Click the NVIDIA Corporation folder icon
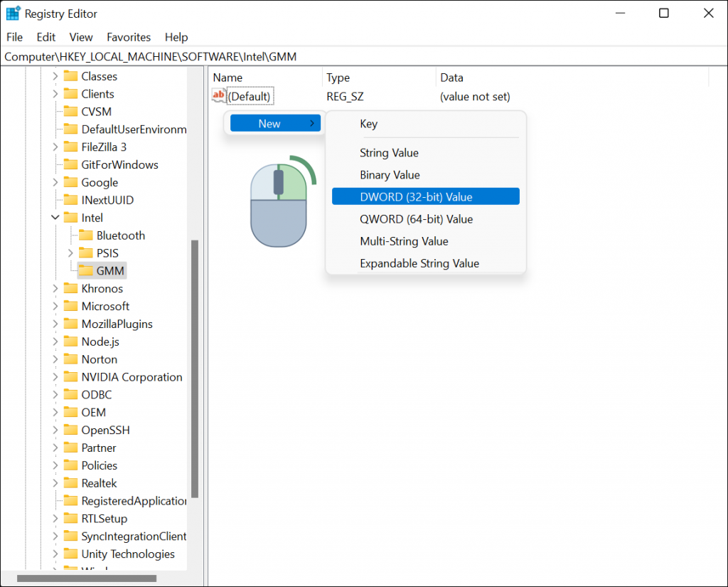 (73, 376)
